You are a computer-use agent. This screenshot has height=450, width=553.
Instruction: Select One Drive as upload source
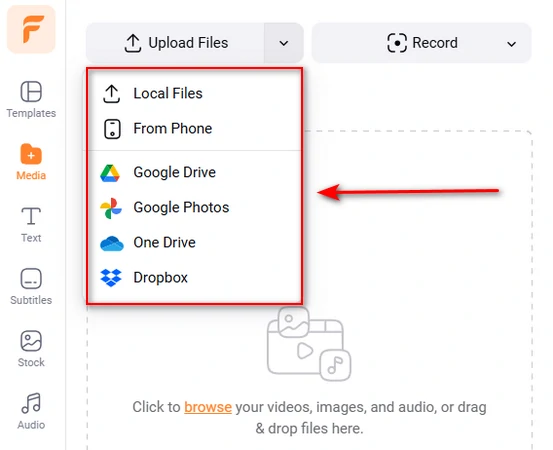point(194,243)
